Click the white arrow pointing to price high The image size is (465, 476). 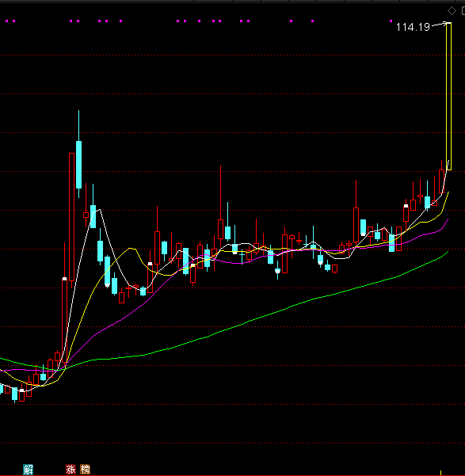[x=440, y=24]
